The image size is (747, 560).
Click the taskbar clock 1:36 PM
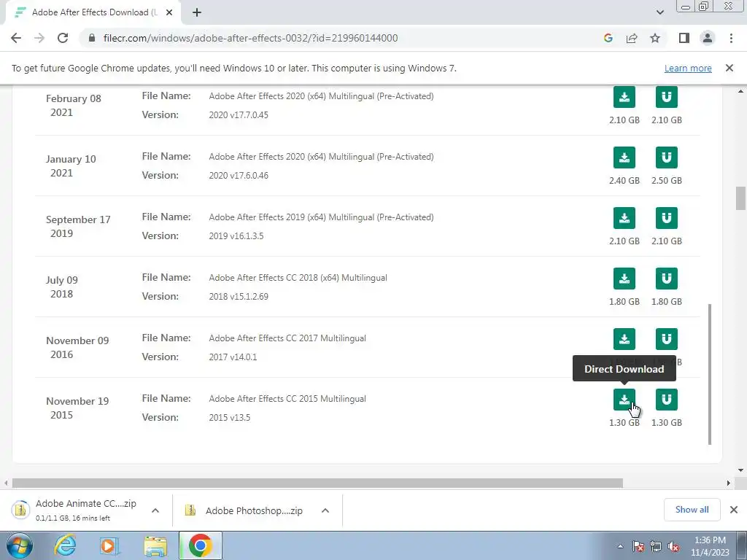click(x=710, y=546)
